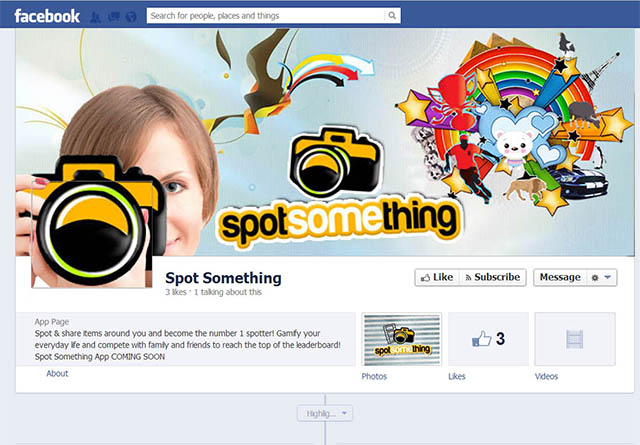Click the Spot Something page title
Screen dimensions: 640x445
[x=223, y=278]
